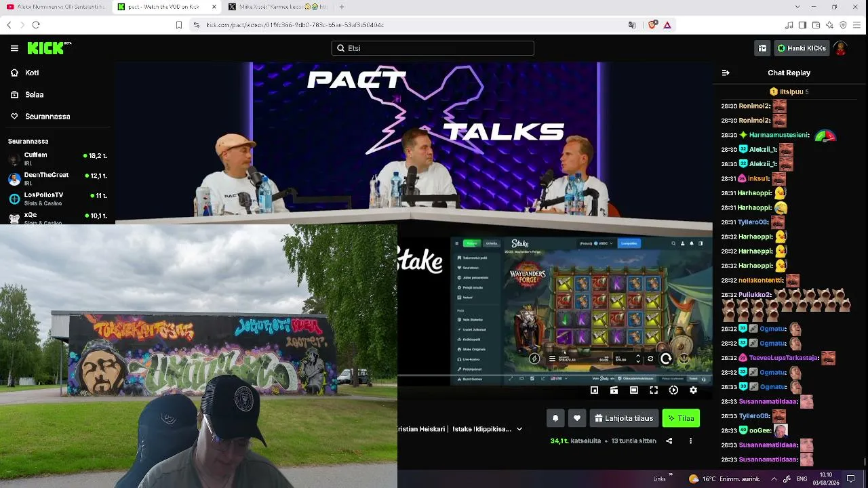Toggle the mini player mode
The image size is (868, 488).
pos(594,390)
